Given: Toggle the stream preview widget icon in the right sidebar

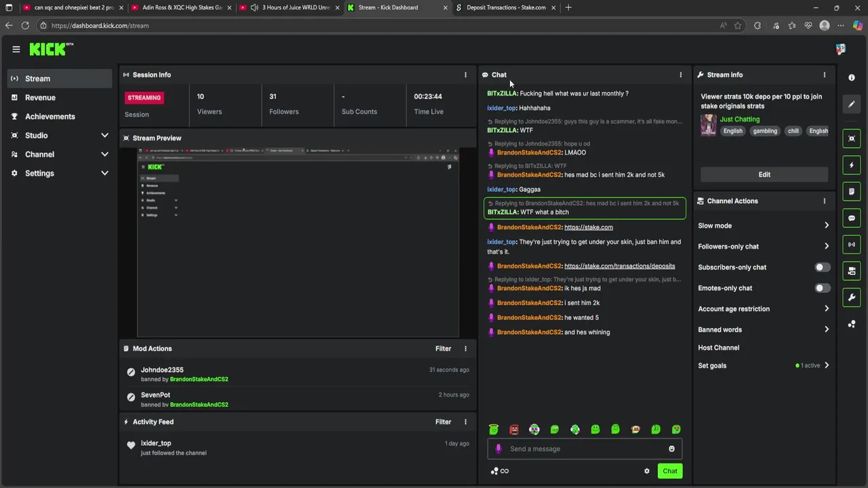Looking at the screenshot, I should point(852,138).
